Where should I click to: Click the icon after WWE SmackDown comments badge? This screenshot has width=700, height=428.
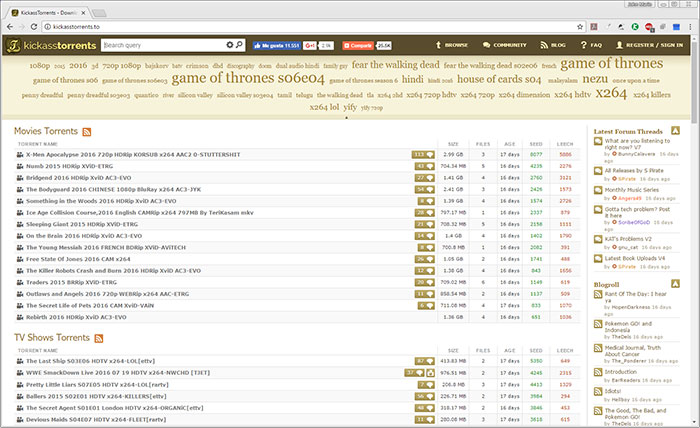pyautogui.click(x=430, y=373)
